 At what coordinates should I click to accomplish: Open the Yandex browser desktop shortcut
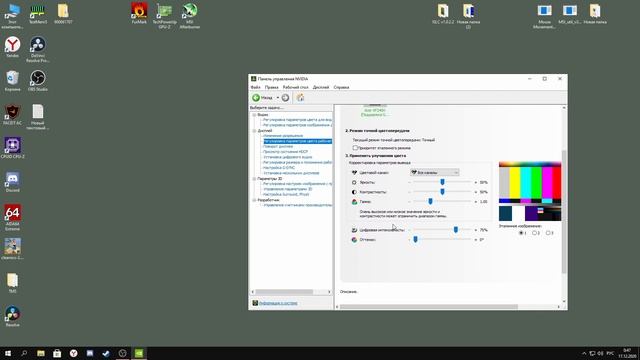tap(13, 47)
